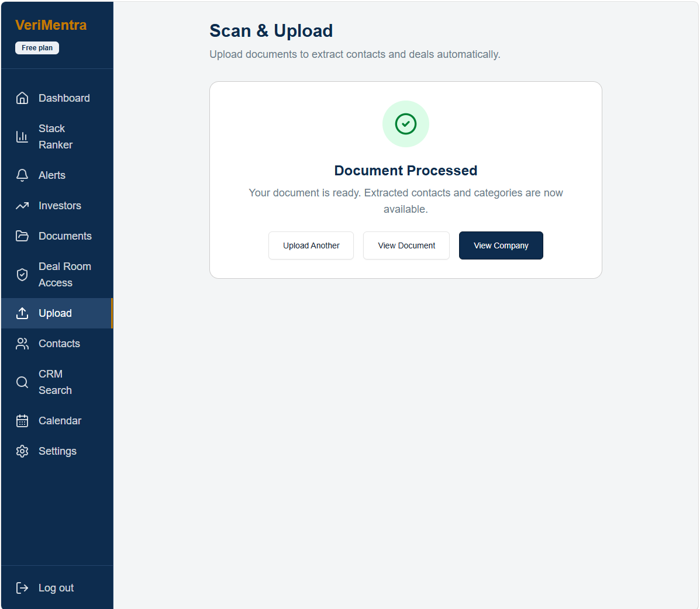700x609 pixels.
Task: Navigate to Investors section
Action: point(57,206)
